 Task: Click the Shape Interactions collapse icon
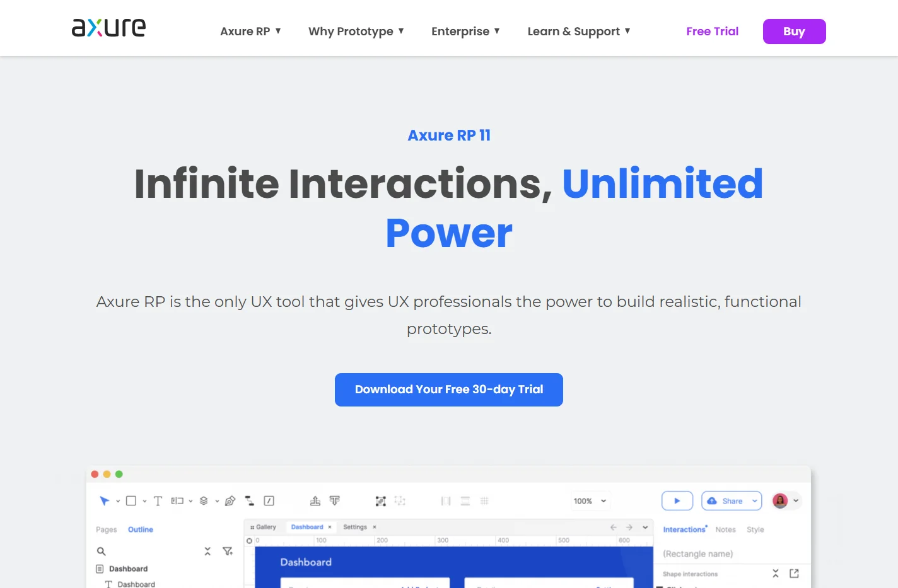pyautogui.click(x=776, y=574)
